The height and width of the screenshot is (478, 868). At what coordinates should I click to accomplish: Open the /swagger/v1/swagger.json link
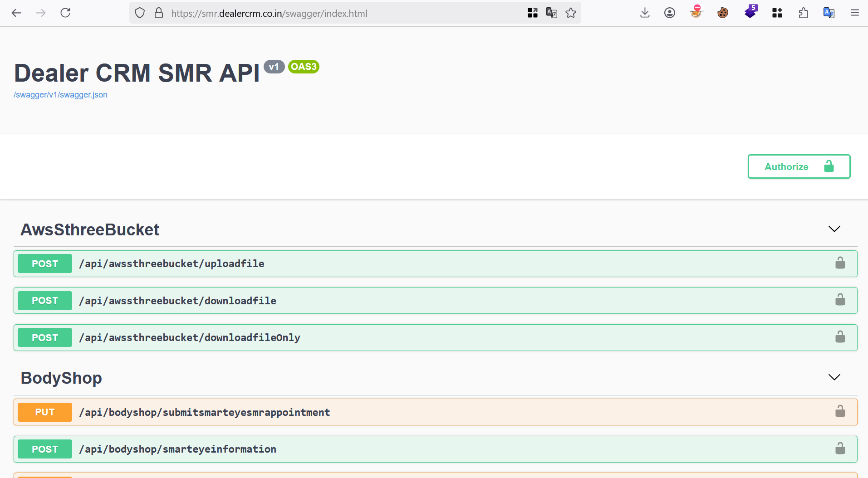coord(60,95)
